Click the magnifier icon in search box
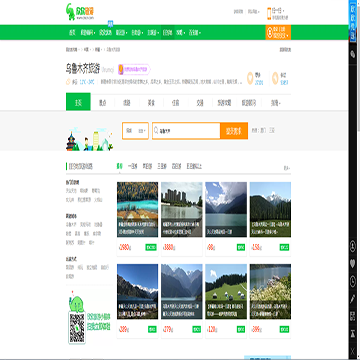The height and width of the screenshot is (360, 360). click(156, 131)
